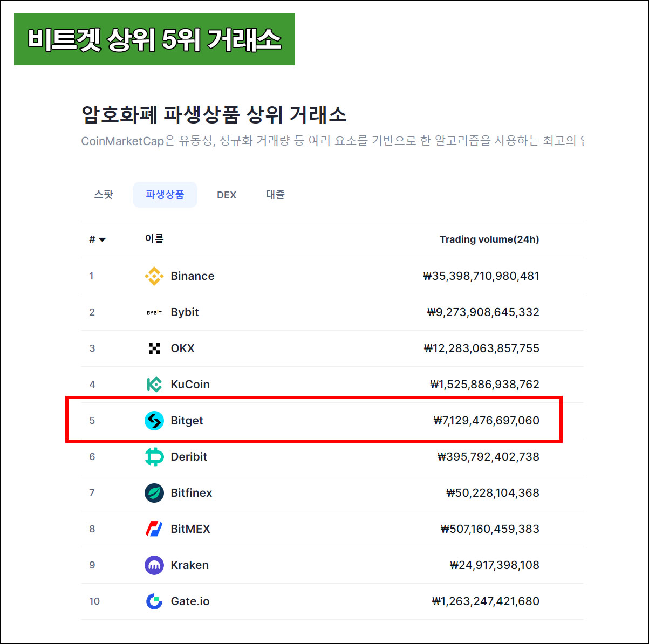649x644 pixels.
Task: Open the Bybit exchange link
Action: pyautogui.click(x=185, y=312)
